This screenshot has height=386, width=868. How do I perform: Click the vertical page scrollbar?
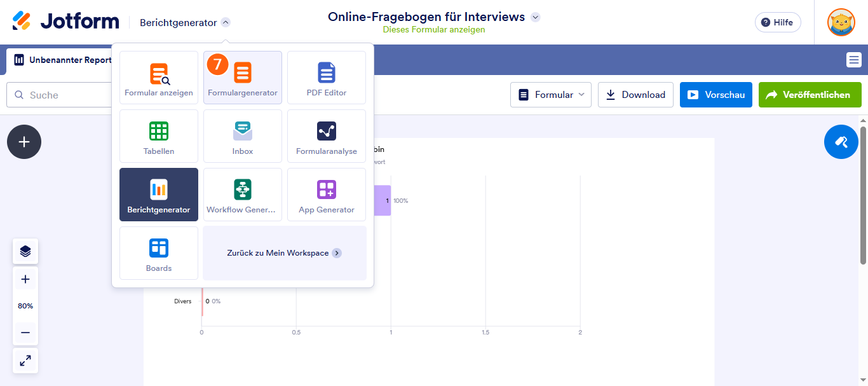pos(863,195)
